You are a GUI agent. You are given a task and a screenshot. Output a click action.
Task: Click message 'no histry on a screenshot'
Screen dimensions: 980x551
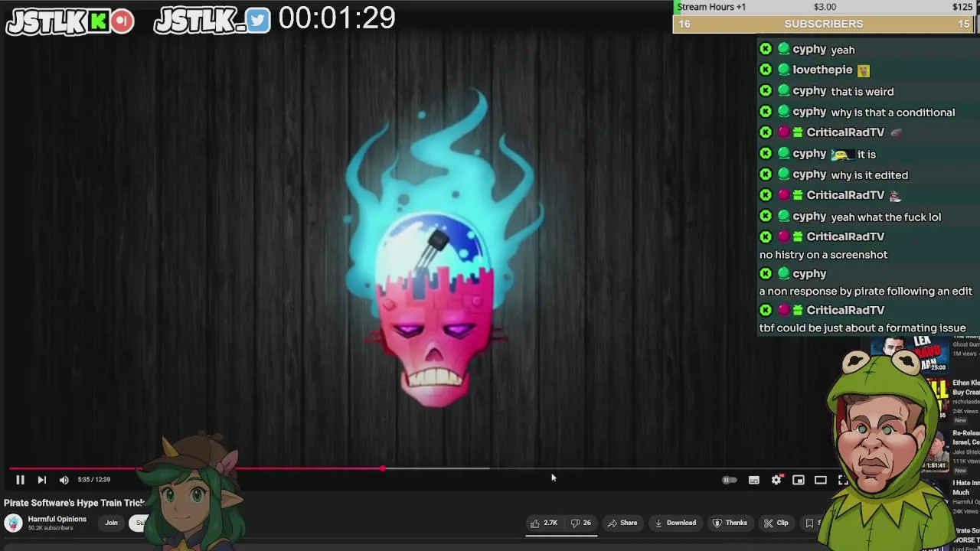point(824,255)
